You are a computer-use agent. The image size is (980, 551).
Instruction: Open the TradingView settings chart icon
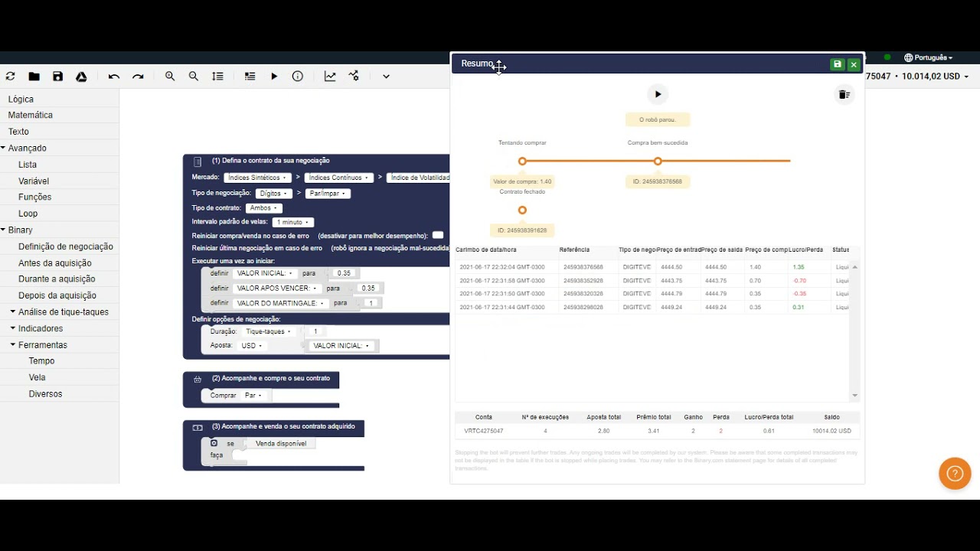(x=354, y=77)
